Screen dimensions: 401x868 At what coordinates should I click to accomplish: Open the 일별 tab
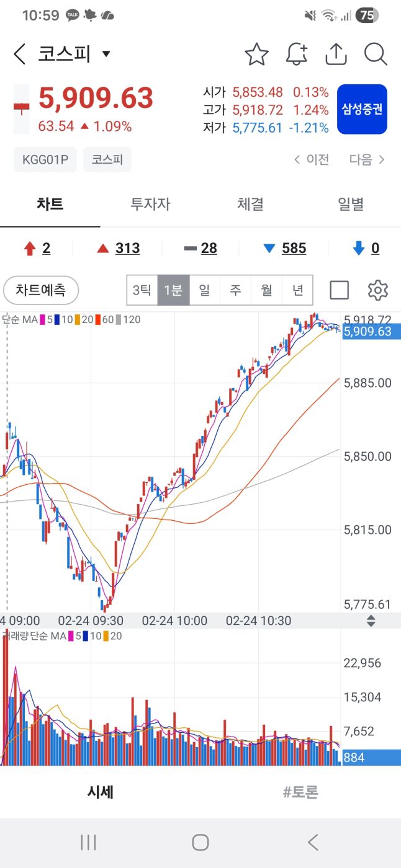tap(351, 205)
